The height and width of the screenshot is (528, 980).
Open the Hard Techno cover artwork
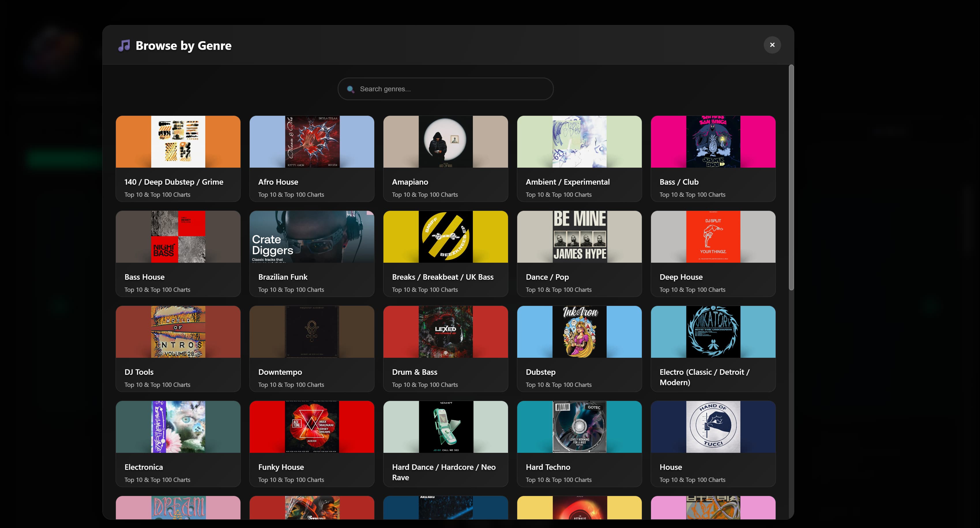(580, 427)
